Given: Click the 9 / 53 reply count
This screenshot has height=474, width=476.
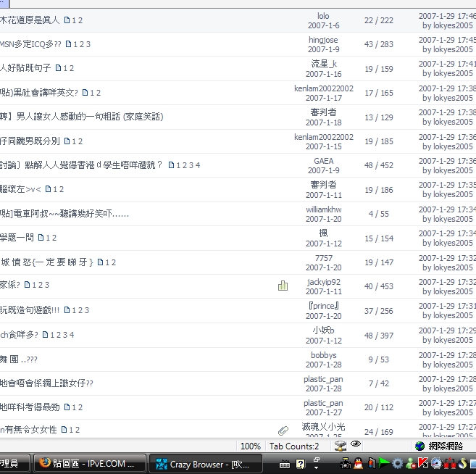Looking at the screenshot, I should tap(378, 359).
